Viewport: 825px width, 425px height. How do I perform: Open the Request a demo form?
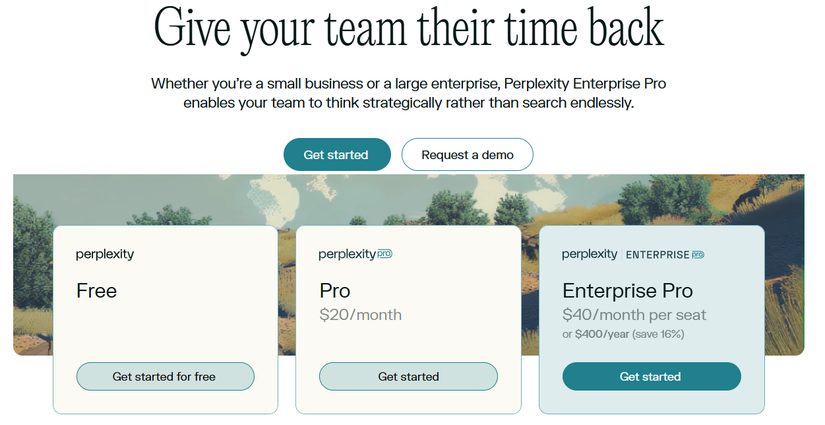click(x=467, y=155)
